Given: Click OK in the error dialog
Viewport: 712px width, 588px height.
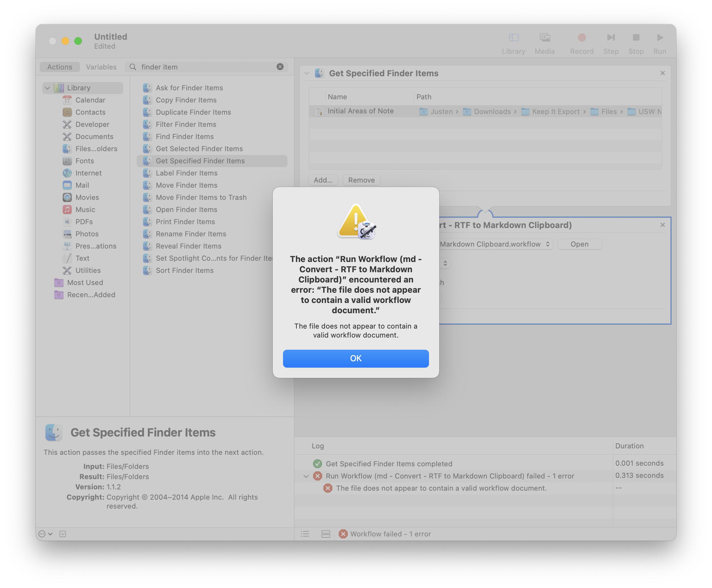Looking at the screenshot, I should [x=356, y=359].
